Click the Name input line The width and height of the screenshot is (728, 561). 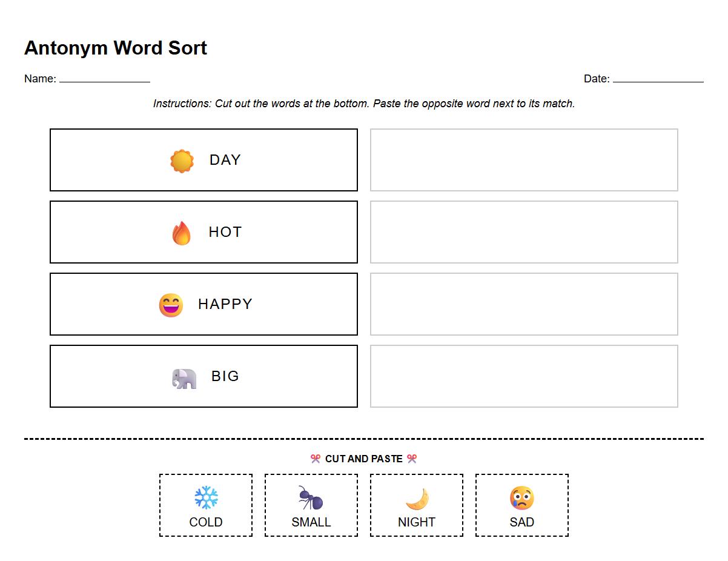(x=103, y=79)
